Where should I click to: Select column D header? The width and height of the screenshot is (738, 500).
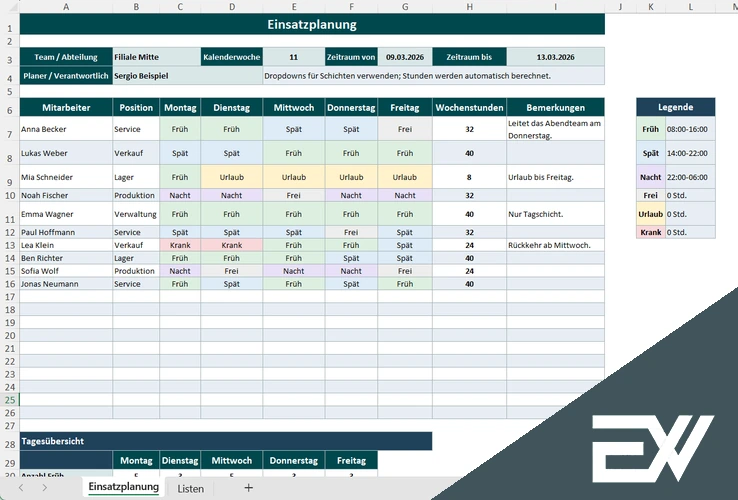pyautogui.click(x=232, y=7)
